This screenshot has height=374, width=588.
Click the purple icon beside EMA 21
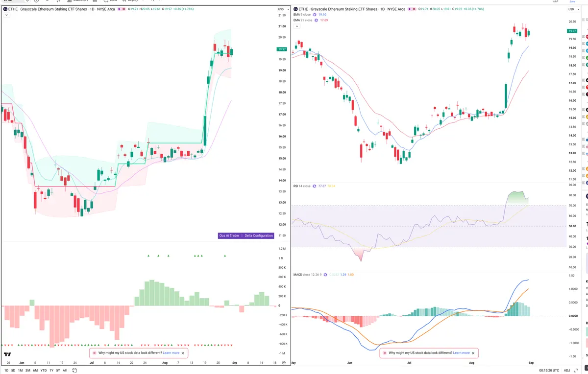coord(317,20)
